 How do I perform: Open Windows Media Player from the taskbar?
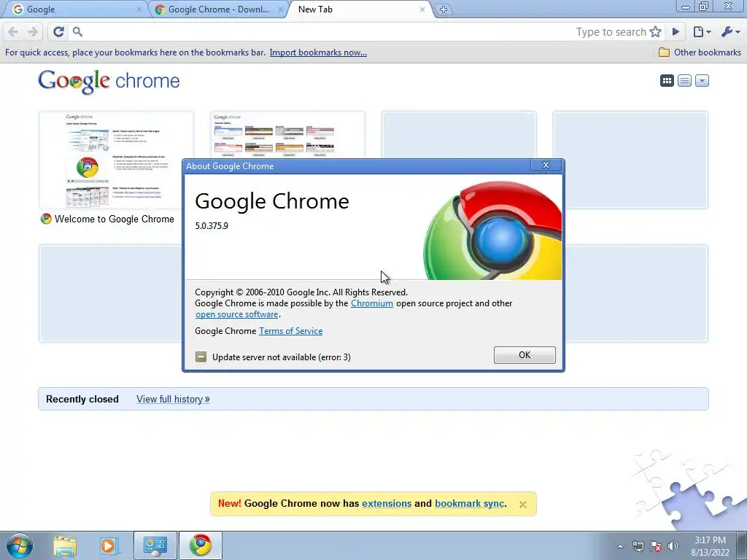109,545
